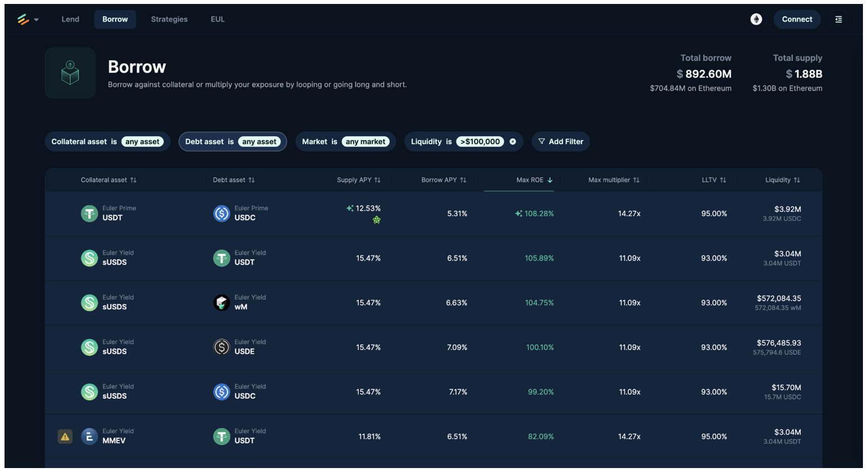This screenshot has width=868, height=472.
Task: Click the USDE debt asset icon
Action: tap(222, 347)
